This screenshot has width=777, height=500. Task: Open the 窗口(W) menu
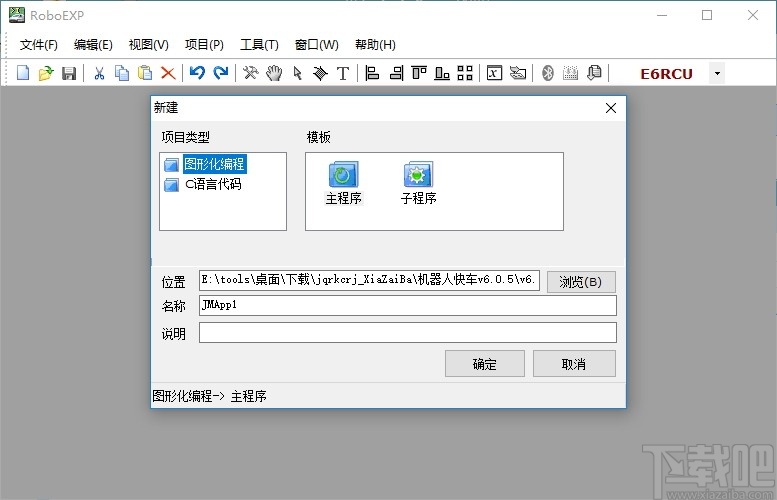pyautogui.click(x=317, y=45)
